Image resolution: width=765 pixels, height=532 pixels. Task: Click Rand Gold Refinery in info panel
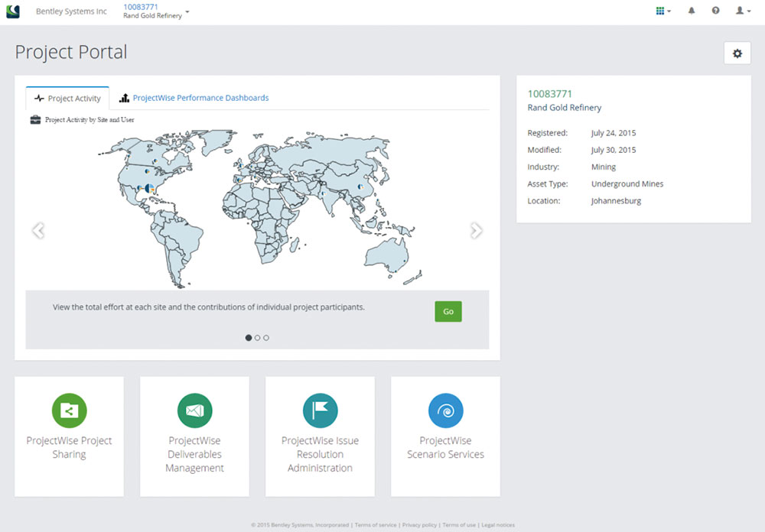[x=564, y=108]
